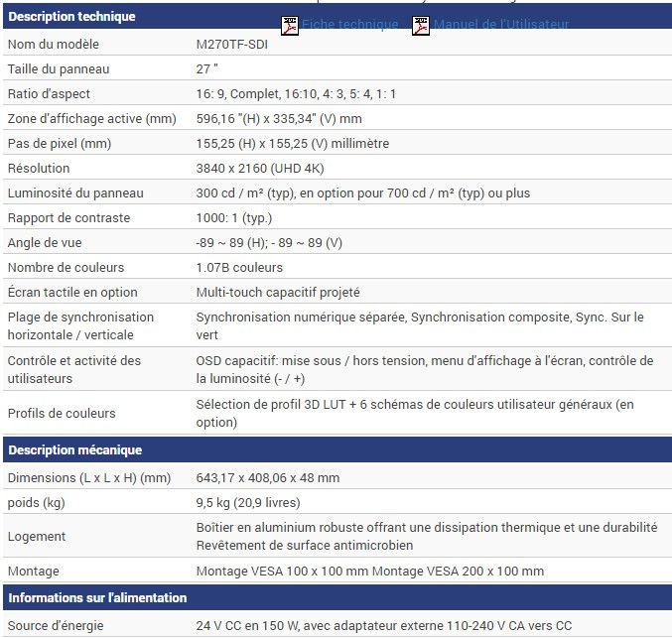Select the 27 " panel size value
The width and height of the screenshot is (672, 638).
207,69
